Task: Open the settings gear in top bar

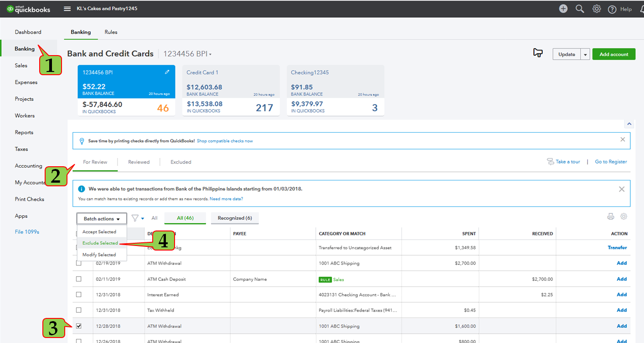Action: (x=596, y=9)
